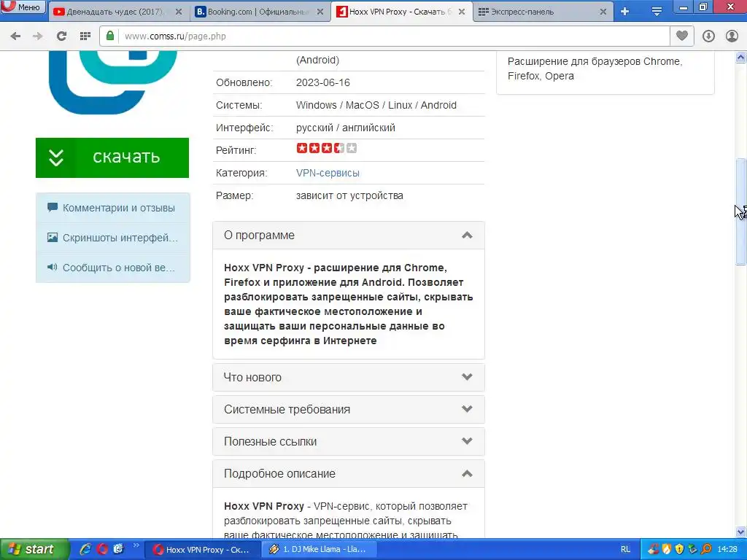Viewport: 747px width, 560px height.
Task: Collapse the О программе section
Action: [x=348, y=236]
